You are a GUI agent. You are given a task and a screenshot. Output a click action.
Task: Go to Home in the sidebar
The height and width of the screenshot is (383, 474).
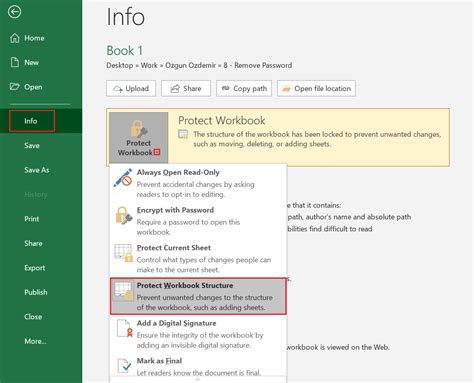pyautogui.click(x=41, y=38)
